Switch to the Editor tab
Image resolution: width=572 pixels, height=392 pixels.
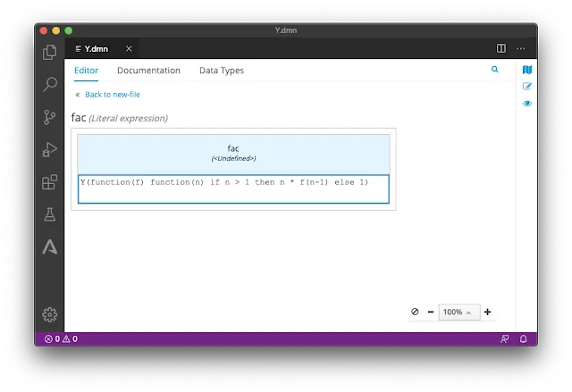(x=86, y=71)
